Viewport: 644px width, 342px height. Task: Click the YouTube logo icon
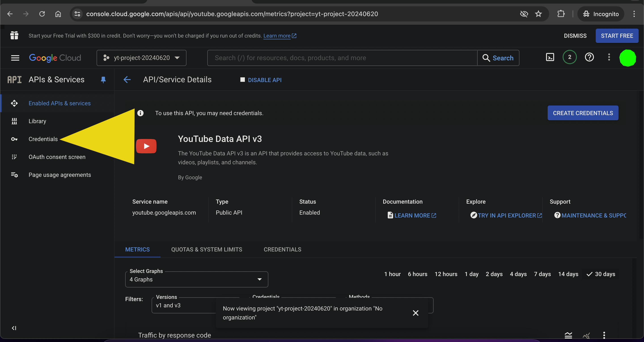click(x=146, y=146)
